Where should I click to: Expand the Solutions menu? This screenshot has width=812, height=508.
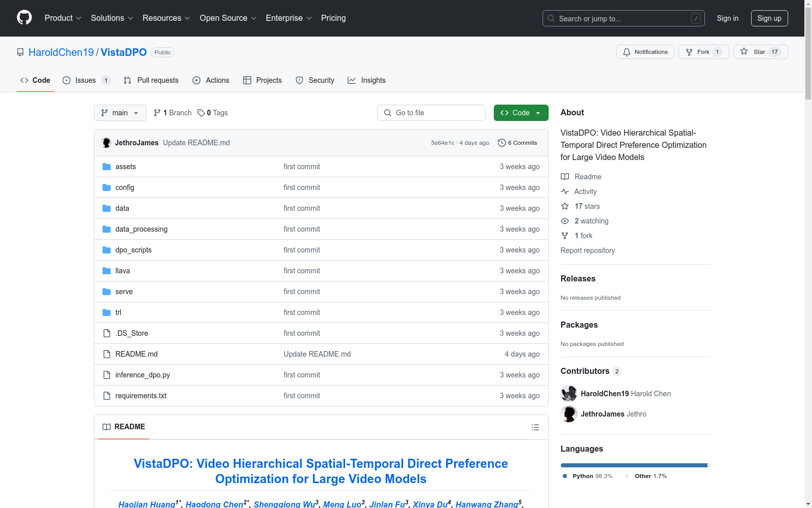click(x=112, y=18)
